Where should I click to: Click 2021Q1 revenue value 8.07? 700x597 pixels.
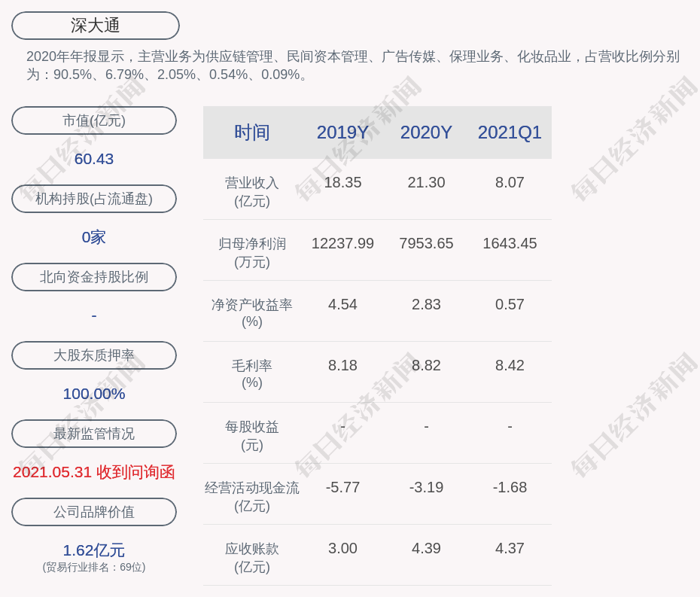510,183
